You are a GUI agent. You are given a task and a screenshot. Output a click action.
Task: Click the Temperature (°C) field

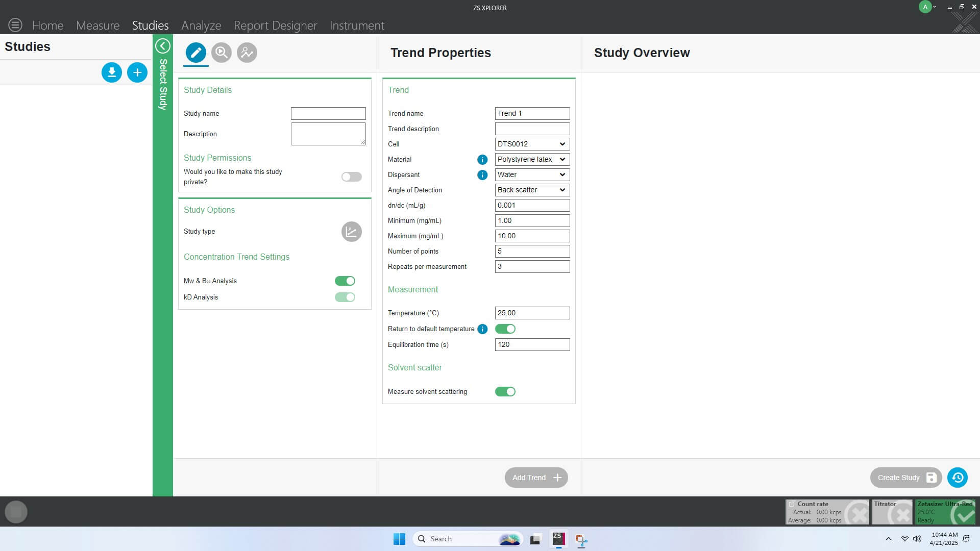532,313
